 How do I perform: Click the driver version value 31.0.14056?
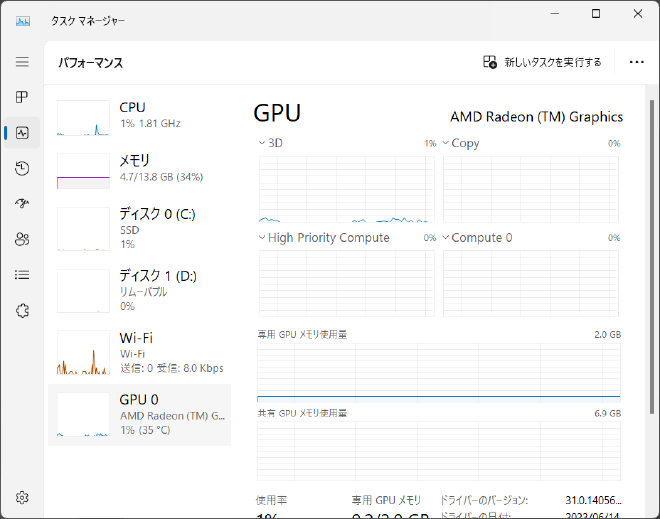pos(593,500)
